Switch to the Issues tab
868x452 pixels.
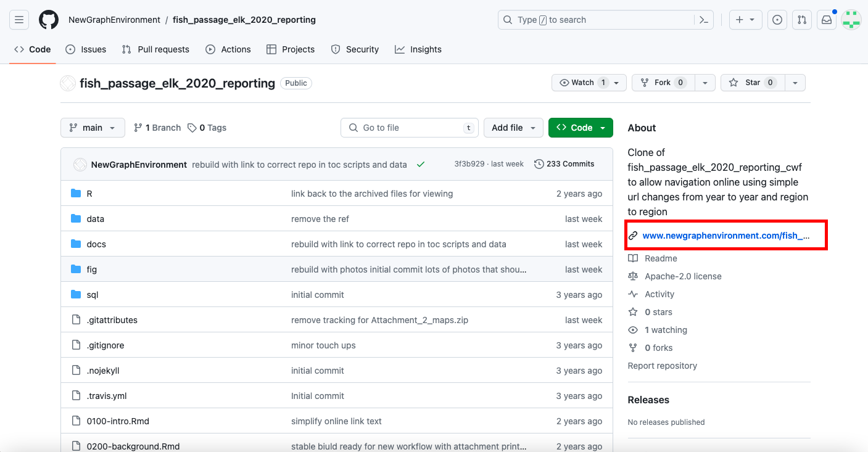point(86,49)
